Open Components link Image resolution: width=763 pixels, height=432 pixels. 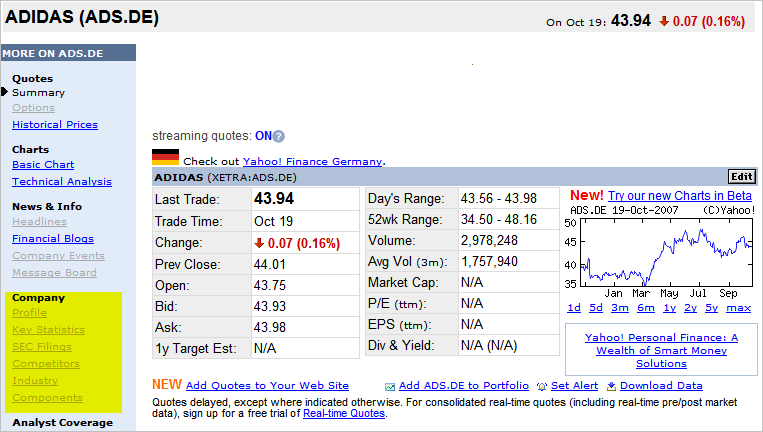48,397
